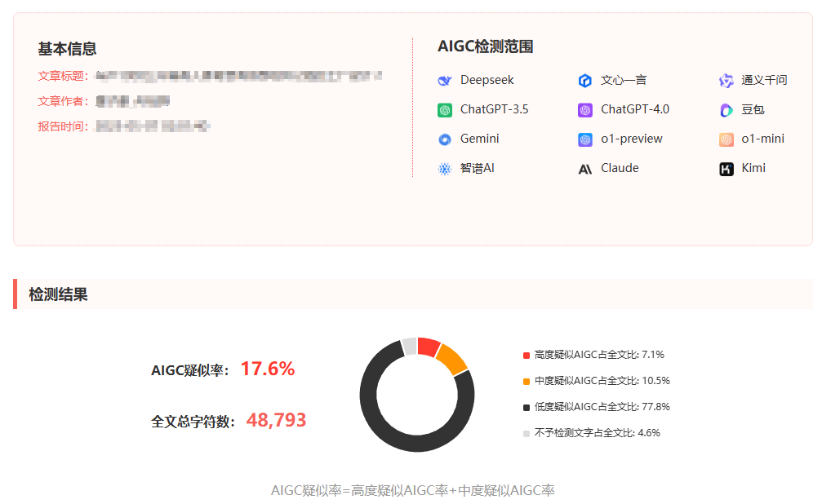Click the orange 中度疑似AIGC legend swatch
This screenshot has width=822, height=504.
click(x=527, y=381)
